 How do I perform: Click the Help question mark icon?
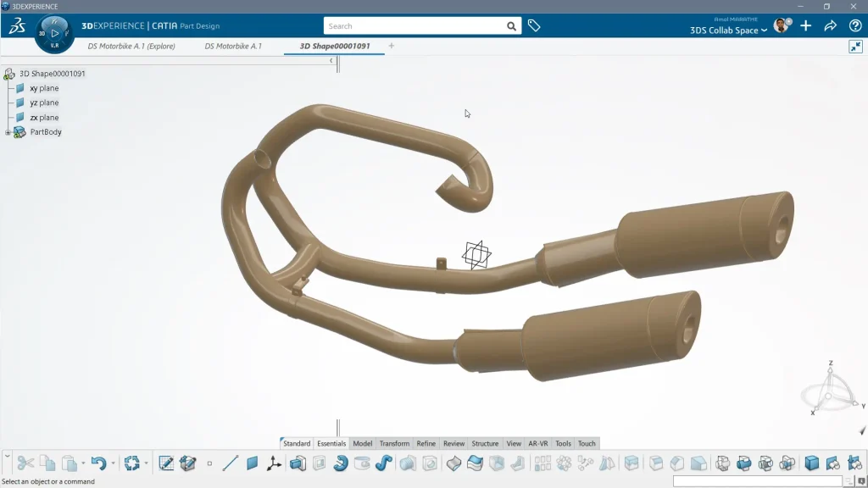[x=855, y=26]
